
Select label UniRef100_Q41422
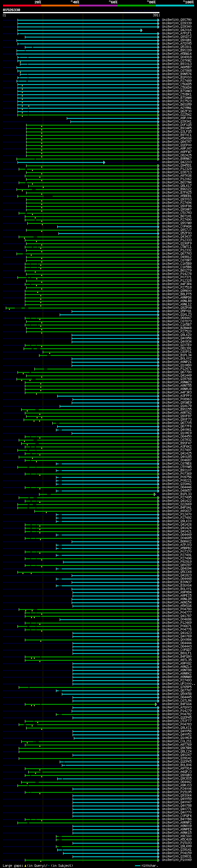tap(177, 501)
